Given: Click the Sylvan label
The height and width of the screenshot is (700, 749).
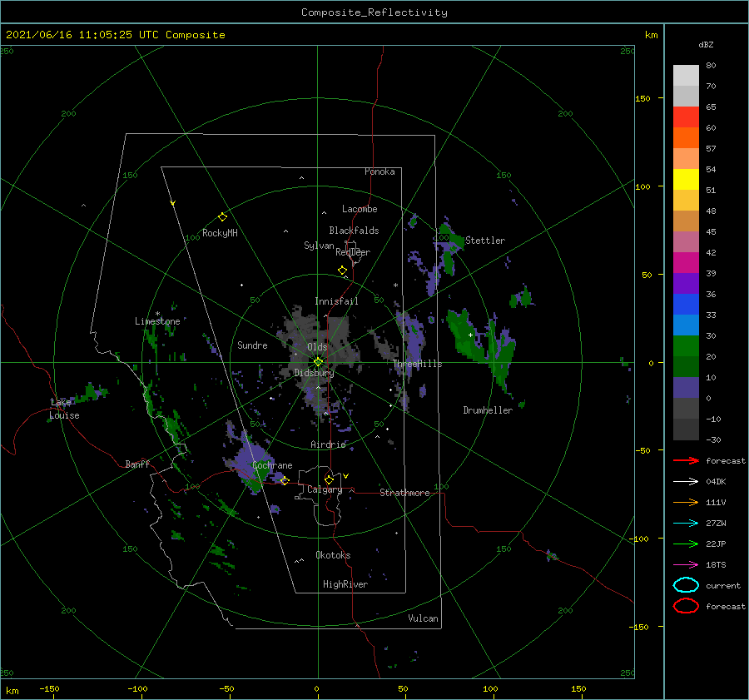Looking at the screenshot, I should click(x=319, y=246).
